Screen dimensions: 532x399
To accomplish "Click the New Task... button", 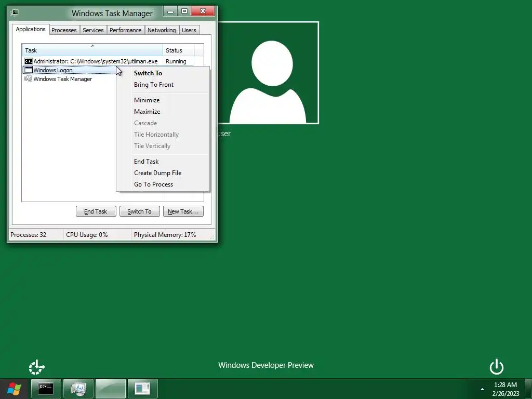I will click(x=183, y=211).
